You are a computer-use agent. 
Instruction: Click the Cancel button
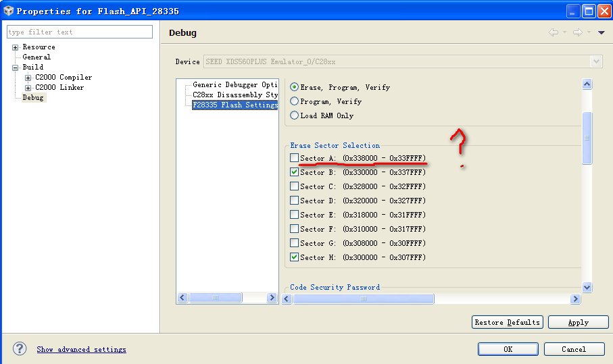pos(574,349)
